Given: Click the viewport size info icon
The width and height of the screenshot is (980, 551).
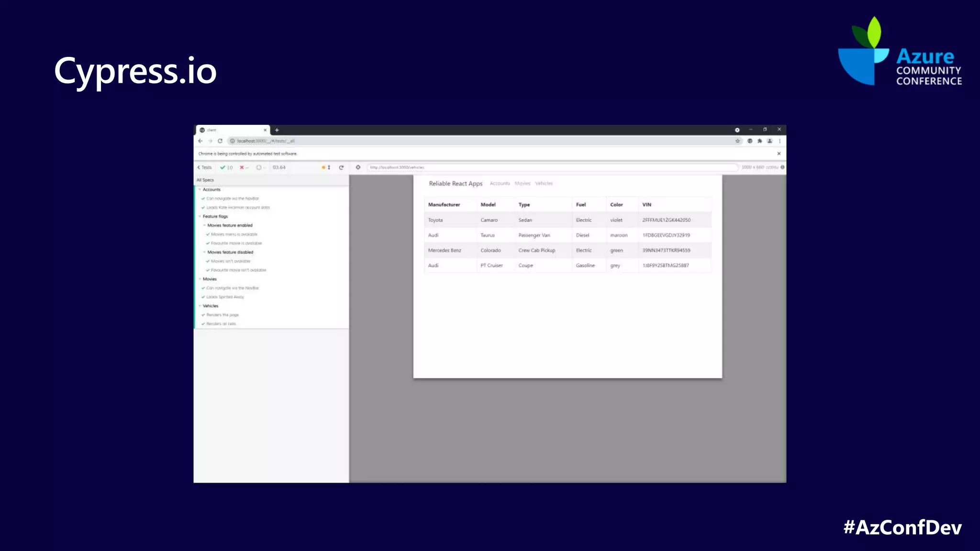Looking at the screenshot, I should [x=782, y=167].
